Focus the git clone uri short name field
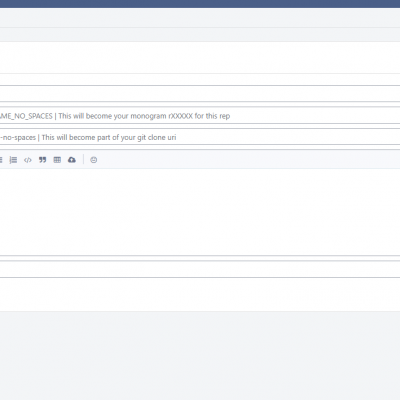The width and height of the screenshot is (400, 400). 200,137
